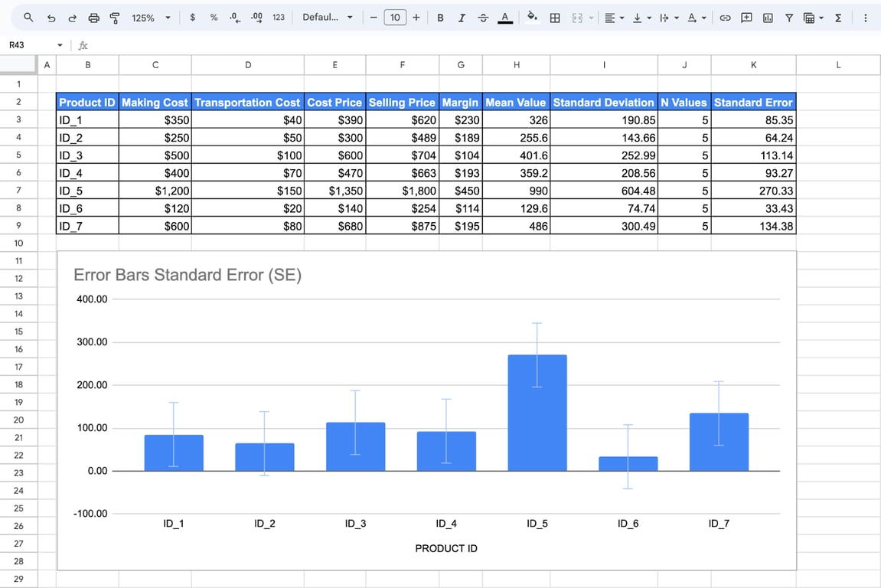881x588 pixels.
Task: Format cells as percent
Action: (214, 18)
